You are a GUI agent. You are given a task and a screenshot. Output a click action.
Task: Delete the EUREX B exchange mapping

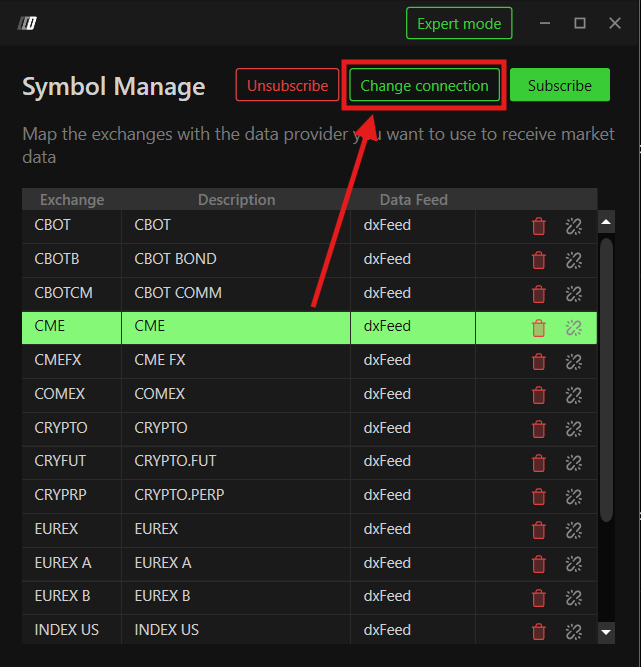(x=538, y=598)
